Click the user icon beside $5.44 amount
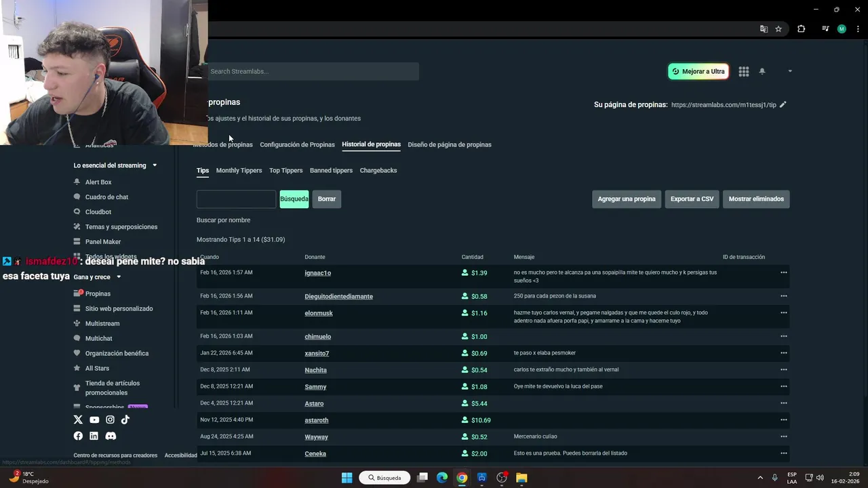The height and width of the screenshot is (488, 868). click(465, 403)
